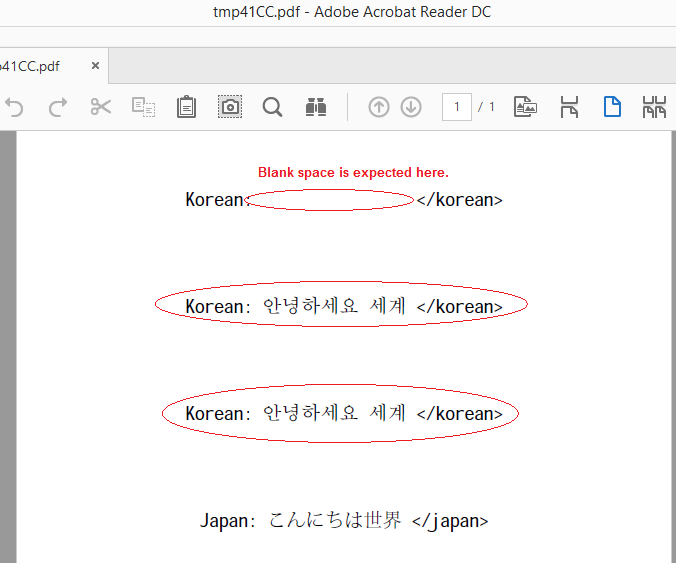This screenshot has width=678, height=563.
Task: Select two-page view icon
Action: tap(654, 107)
